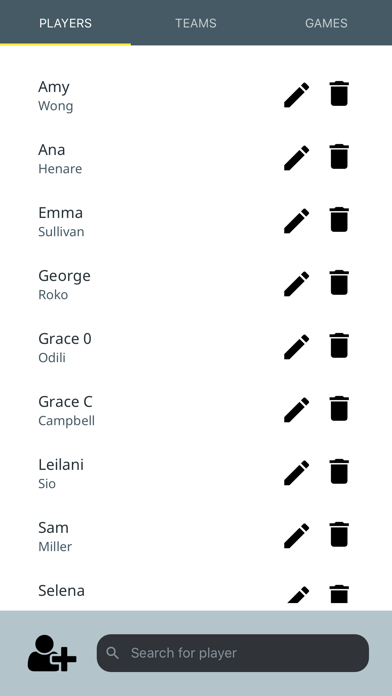The height and width of the screenshot is (696, 392).
Task: Delete player Amy Wong via trash icon
Action: click(339, 94)
